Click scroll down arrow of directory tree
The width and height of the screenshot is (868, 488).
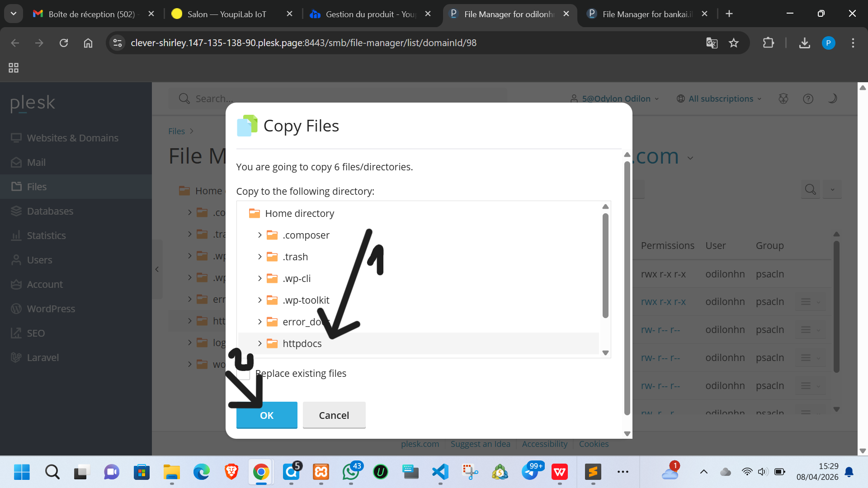click(x=605, y=353)
